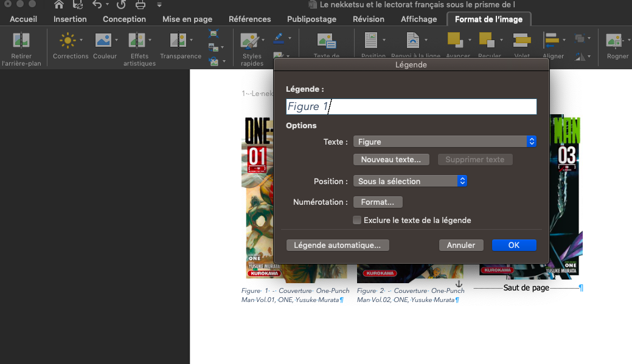Image resolution: width=632 pixels, height=364 pixels.
Task: Click the Légende text field containing Figure 1
Action: click(411, 106)
